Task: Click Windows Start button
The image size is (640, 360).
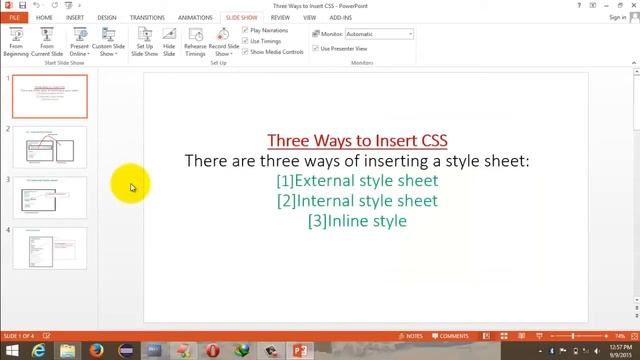Action: [12, 351]
